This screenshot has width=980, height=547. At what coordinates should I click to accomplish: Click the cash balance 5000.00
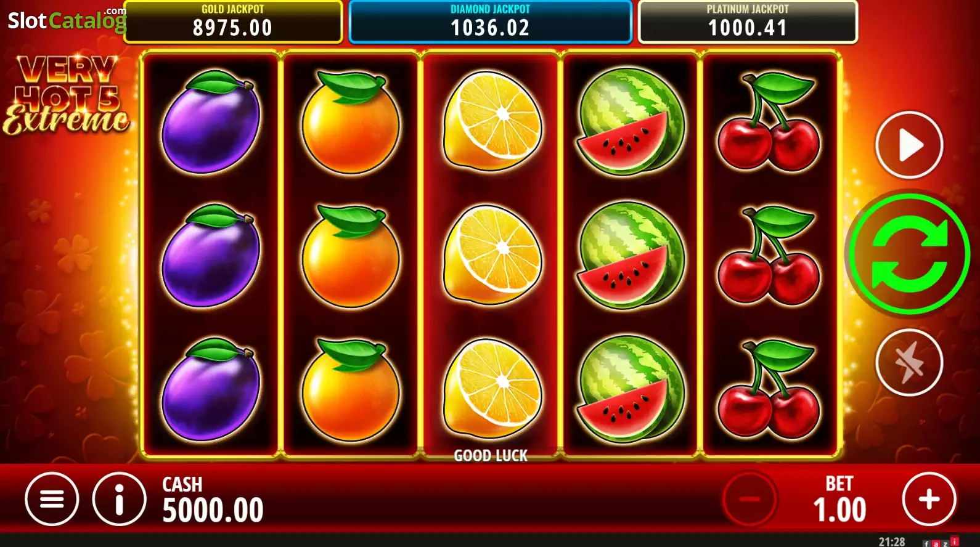(x=213, y=510)
